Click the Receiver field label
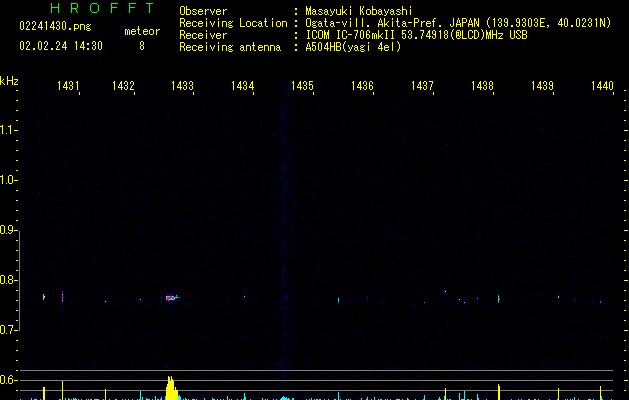Image resolution: width=629 pixels, height=400 pixels. coord(203,35)
